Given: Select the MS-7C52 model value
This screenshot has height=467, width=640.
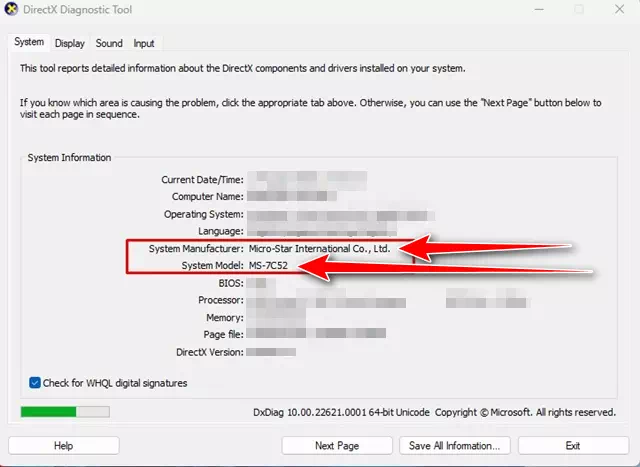Looking at the screenshot, I should click(268, 266).
